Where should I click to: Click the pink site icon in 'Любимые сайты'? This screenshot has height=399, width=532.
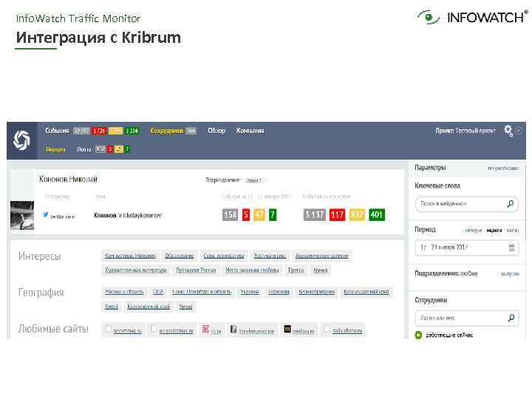coord(205,329)
